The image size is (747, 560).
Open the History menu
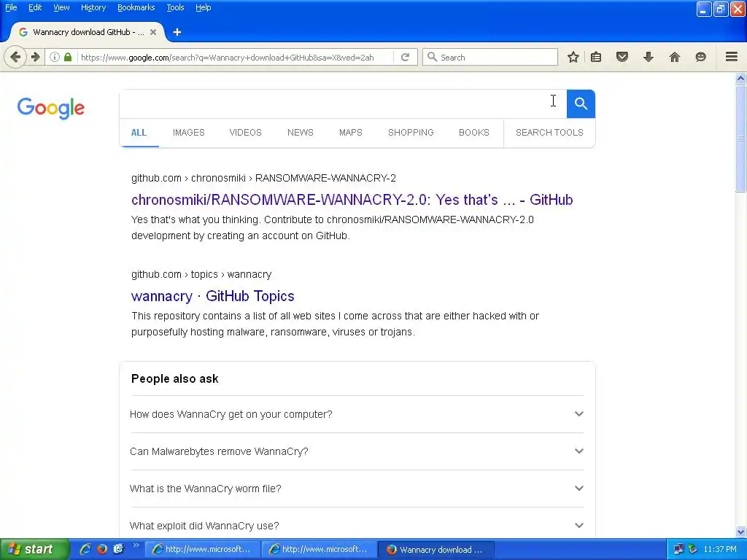pyautogui.click(x=93, y=7)
